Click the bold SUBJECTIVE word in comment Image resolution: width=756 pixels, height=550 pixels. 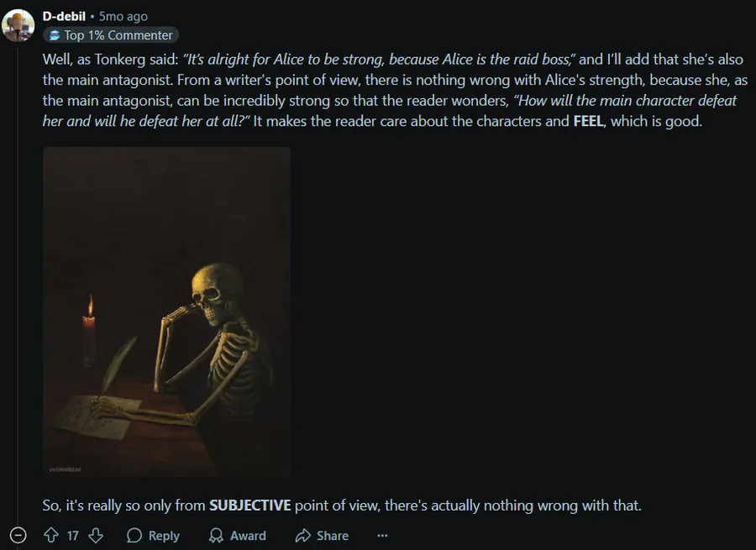[249, 505]
